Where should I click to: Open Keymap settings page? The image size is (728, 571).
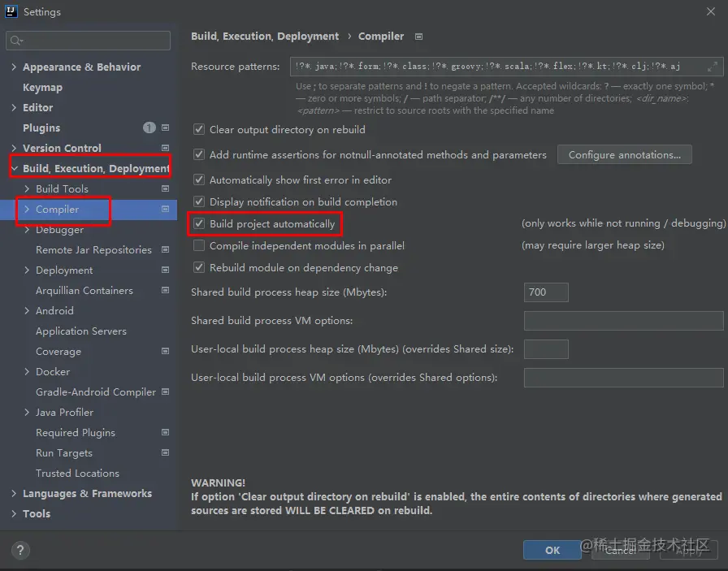(x=42, y=87)
